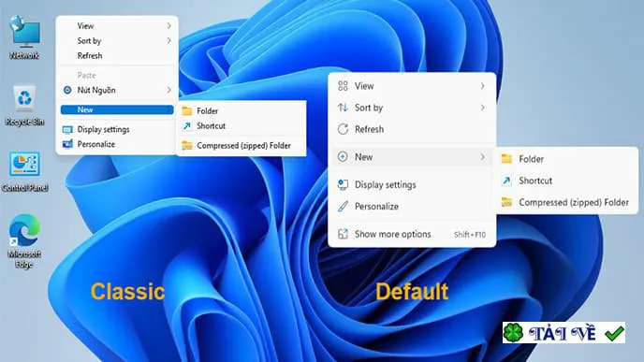Screen dimensions: 644x362
Task: Open Display settings from default menu
Action: (x=412, y=184)
